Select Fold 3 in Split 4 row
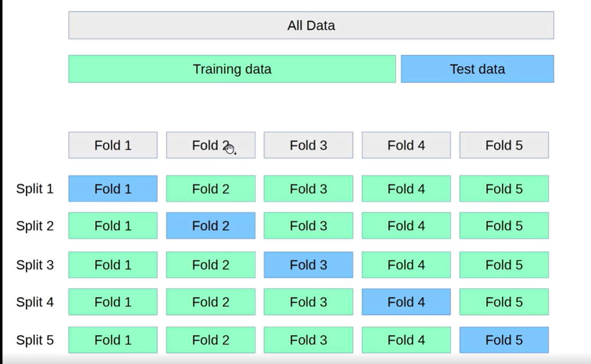Viewport: 591px width, 364px height. point(308,302)
